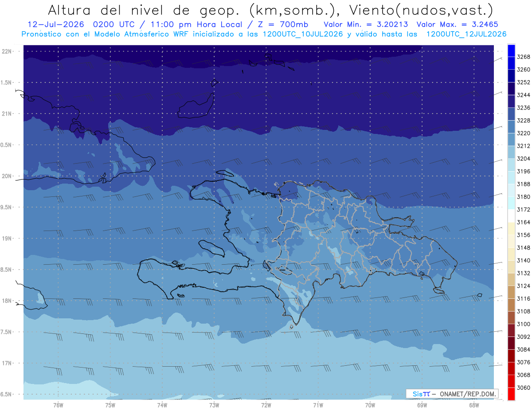
Task: Click the "71W" longitude label
Action: [318, 405]
